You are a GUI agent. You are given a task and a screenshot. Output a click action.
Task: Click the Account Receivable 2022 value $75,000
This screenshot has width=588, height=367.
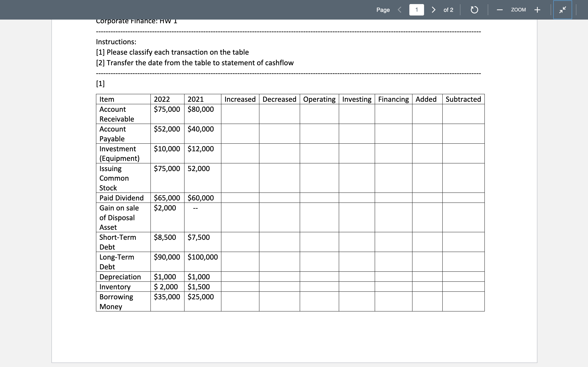167,109
